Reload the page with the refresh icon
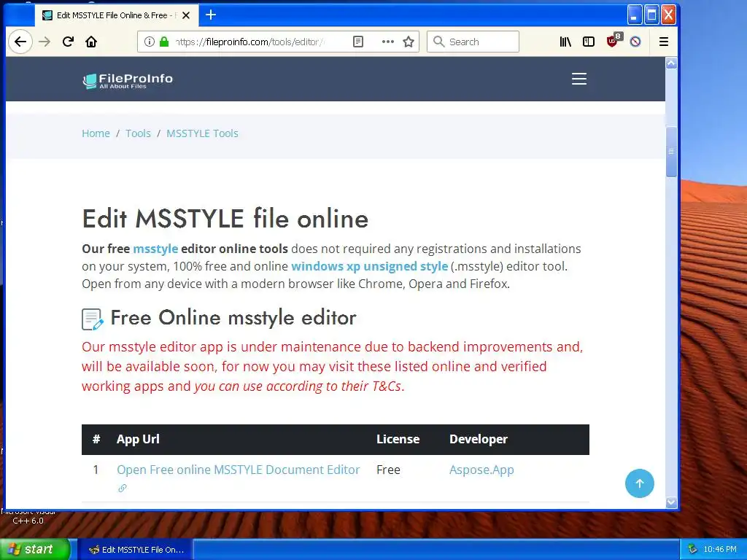The width and height of the screenshot is (747, 560). [x=68, y=42]
